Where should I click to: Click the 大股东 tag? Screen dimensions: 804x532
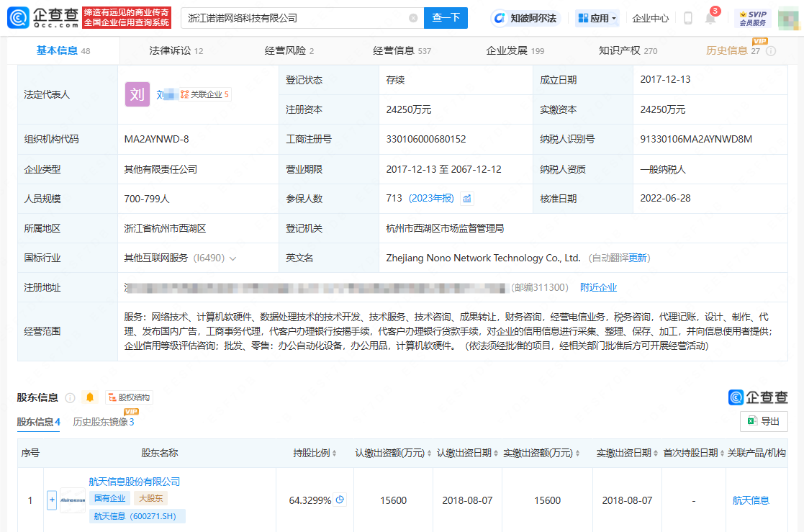coord(150,498)
